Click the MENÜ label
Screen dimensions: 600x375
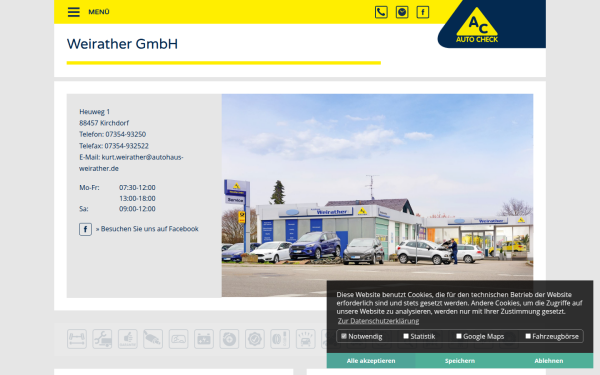pyautogui.click(x=99, y=12)
